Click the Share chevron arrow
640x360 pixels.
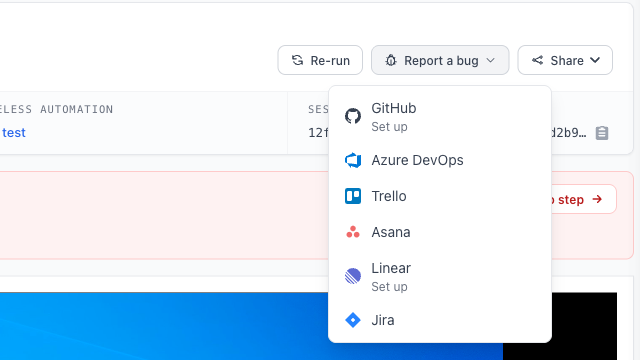coord(595,60)
